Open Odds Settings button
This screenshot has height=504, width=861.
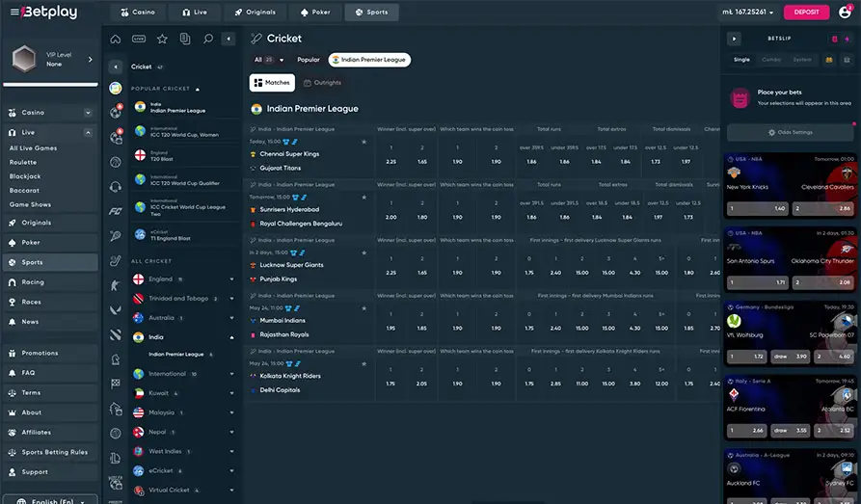tap(791, 133)
